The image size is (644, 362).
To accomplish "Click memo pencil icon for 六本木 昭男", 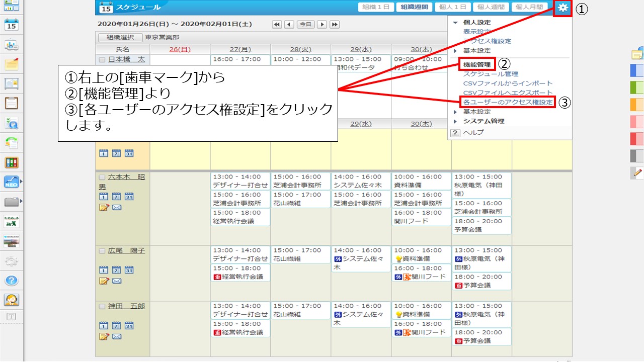I will click(x=104, y=208).
